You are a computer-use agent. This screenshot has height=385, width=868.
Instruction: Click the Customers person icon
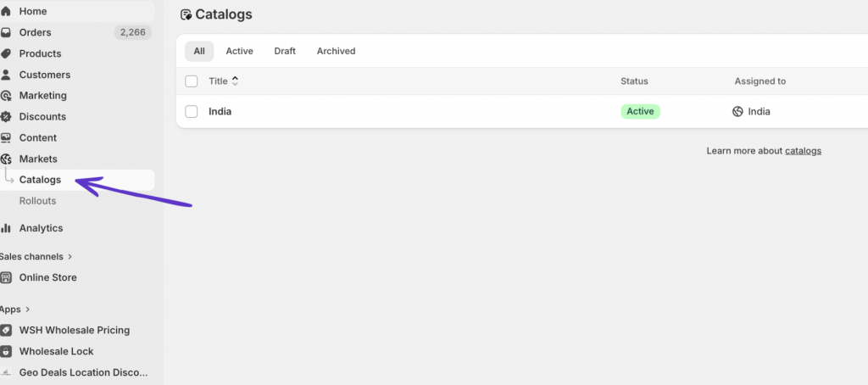tap(6, 75)
